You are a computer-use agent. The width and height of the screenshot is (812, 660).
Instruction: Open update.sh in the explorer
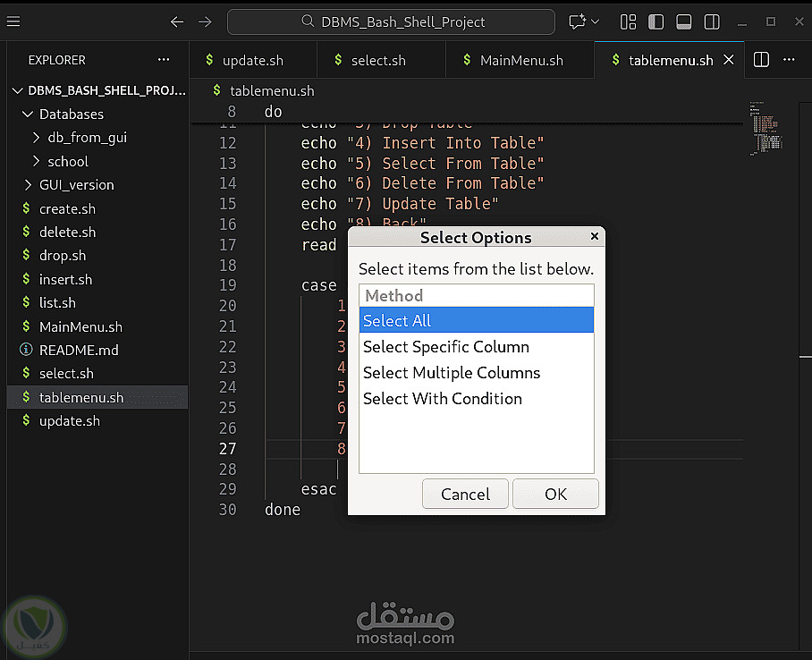(x=97, y=420)
